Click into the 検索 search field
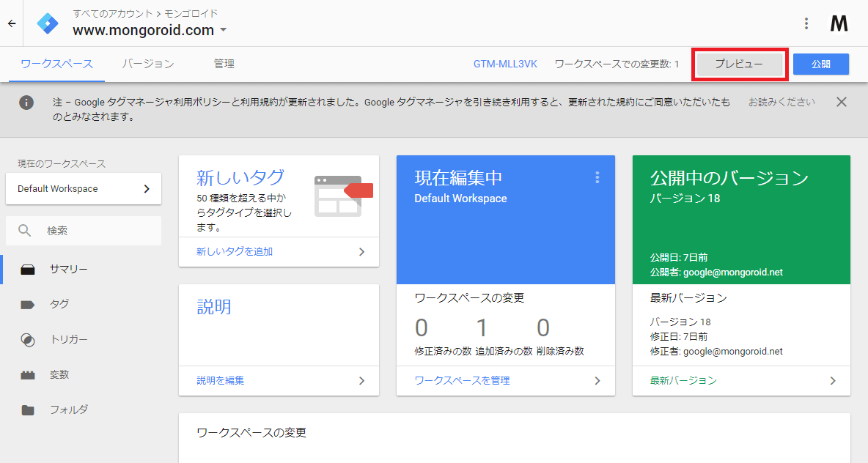This screenshot has height=463, width=868. point(84,231)
